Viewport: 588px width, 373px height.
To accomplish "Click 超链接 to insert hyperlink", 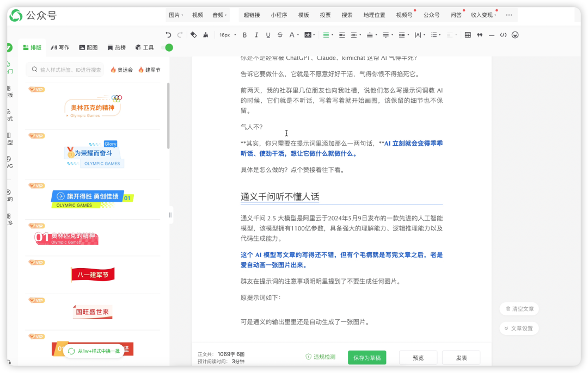I will (252, 15).
